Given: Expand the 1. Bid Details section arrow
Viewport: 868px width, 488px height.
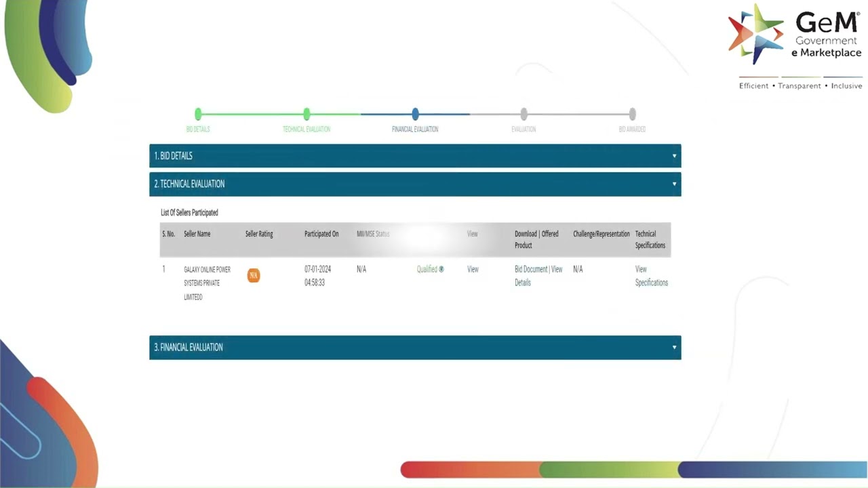Looking at the screenshot, I should coord(674,156).
